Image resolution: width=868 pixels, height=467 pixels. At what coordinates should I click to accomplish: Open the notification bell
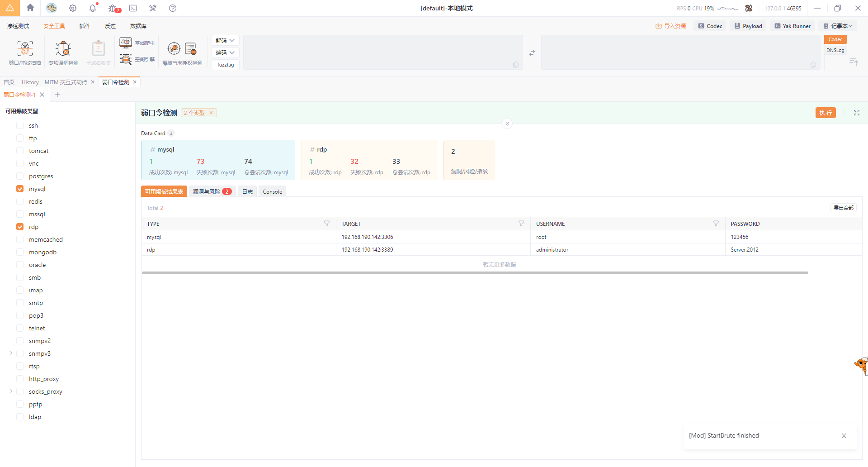(x=93, y=8)
